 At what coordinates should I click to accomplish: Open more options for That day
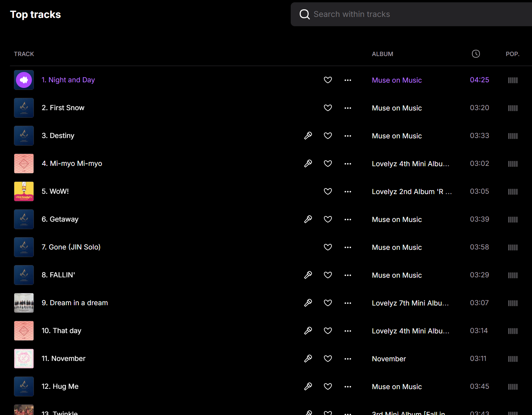click(x=348, y=331)
